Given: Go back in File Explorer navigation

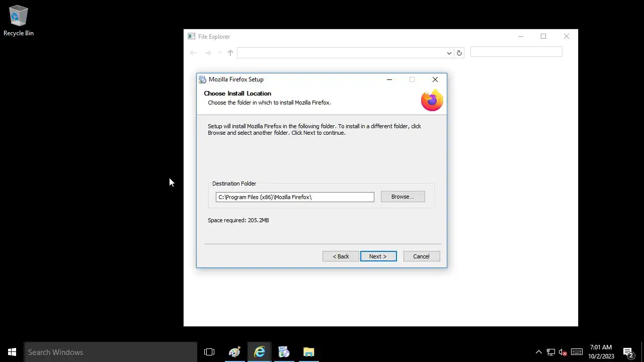Looking at the screenshot, I should [193, 53].
